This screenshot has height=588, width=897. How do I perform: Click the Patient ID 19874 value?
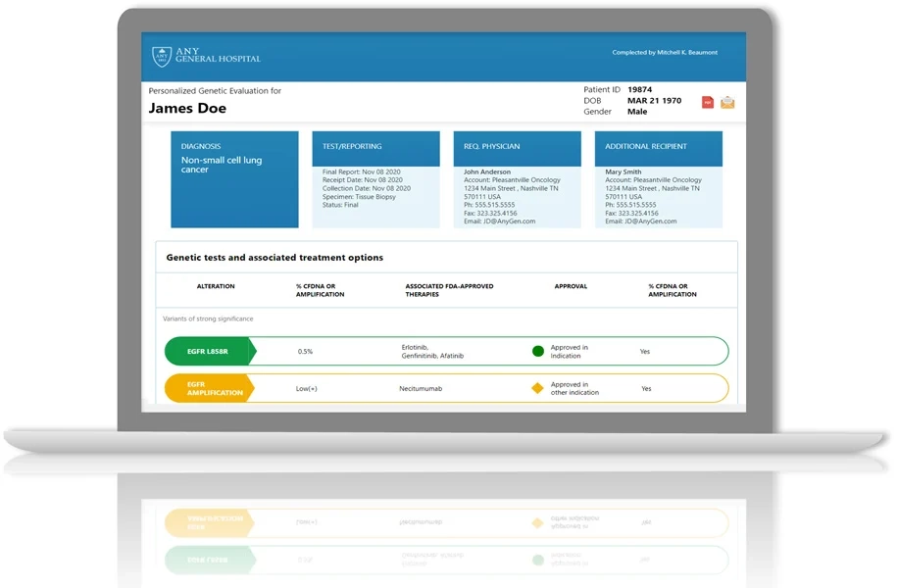(x=639, y=90)
